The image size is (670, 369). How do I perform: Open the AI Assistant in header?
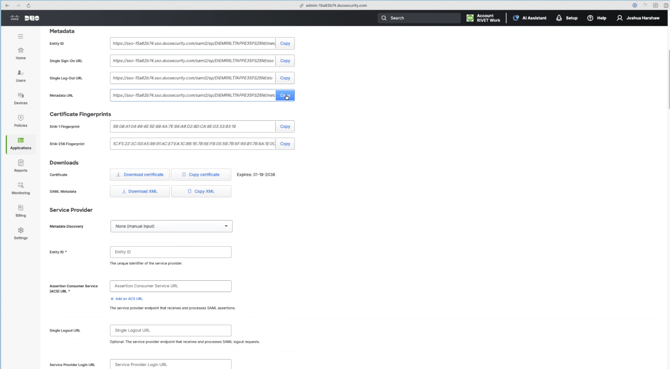pyautogui.click(x=529, y=18)
